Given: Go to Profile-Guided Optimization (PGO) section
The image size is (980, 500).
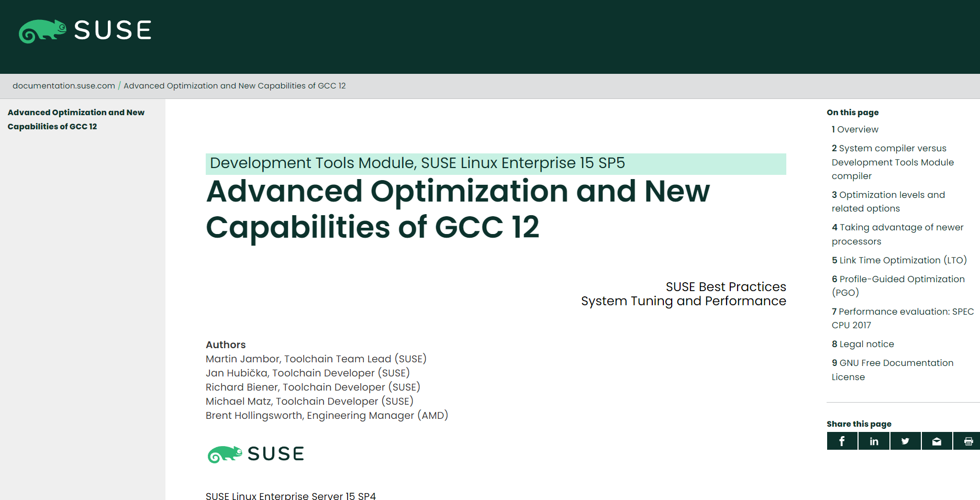Looking at the screenshot, I should tap(898, 286).
